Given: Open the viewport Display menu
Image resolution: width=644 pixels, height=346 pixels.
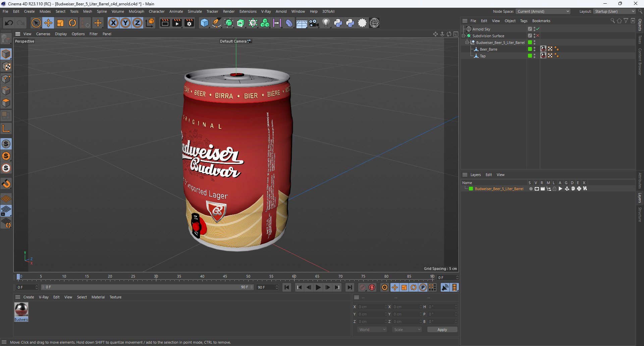Looking at the screenshot, I should click(x=61, y=34).
